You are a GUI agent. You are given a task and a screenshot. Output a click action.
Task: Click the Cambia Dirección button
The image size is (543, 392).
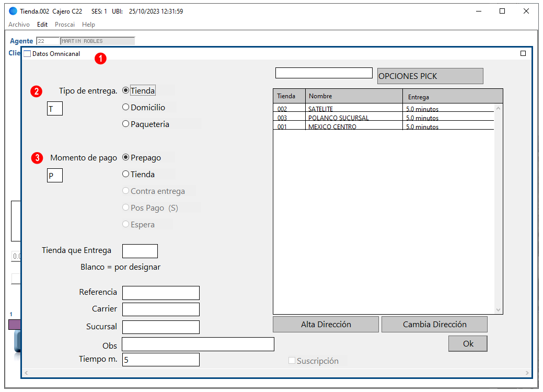tap(434, 324)
